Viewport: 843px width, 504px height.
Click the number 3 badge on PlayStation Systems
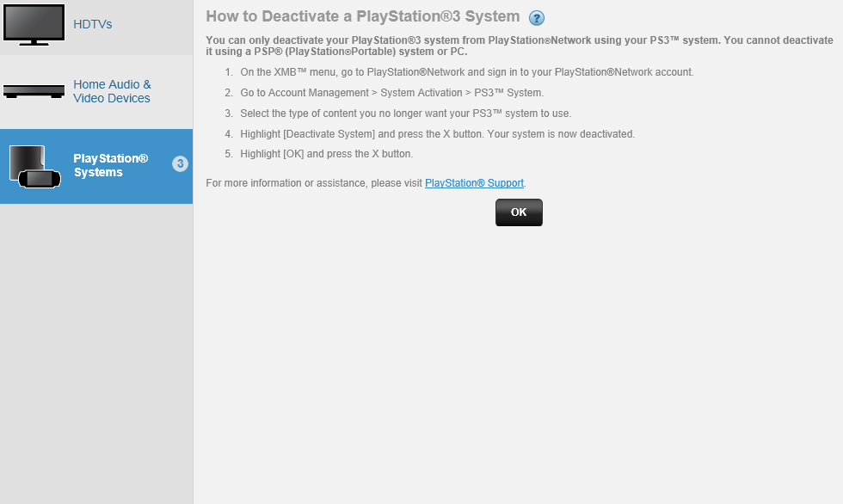(x=180, y=164)
